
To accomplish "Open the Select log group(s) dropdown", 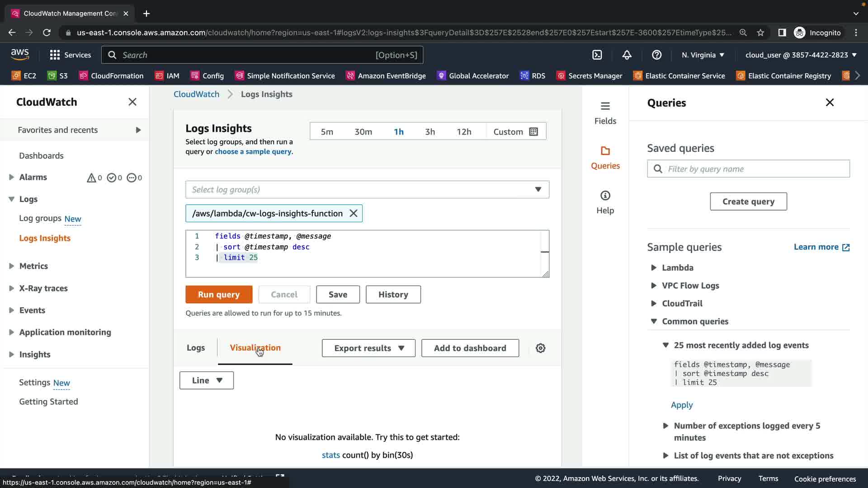I will tap(367, 189).
